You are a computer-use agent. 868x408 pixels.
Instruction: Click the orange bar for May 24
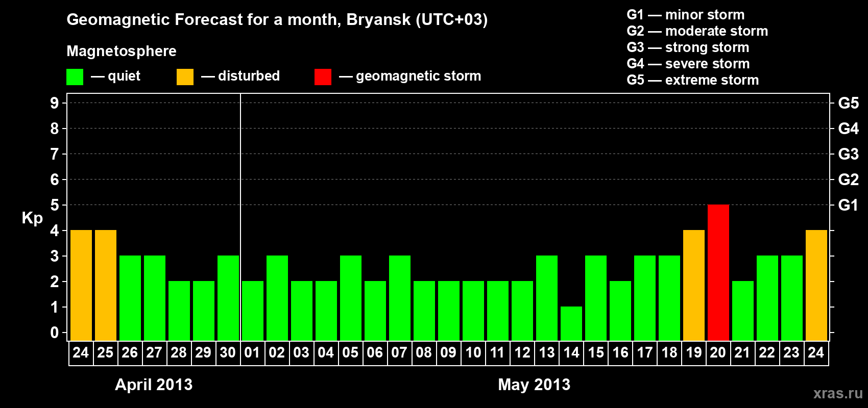tap(816, 286)
